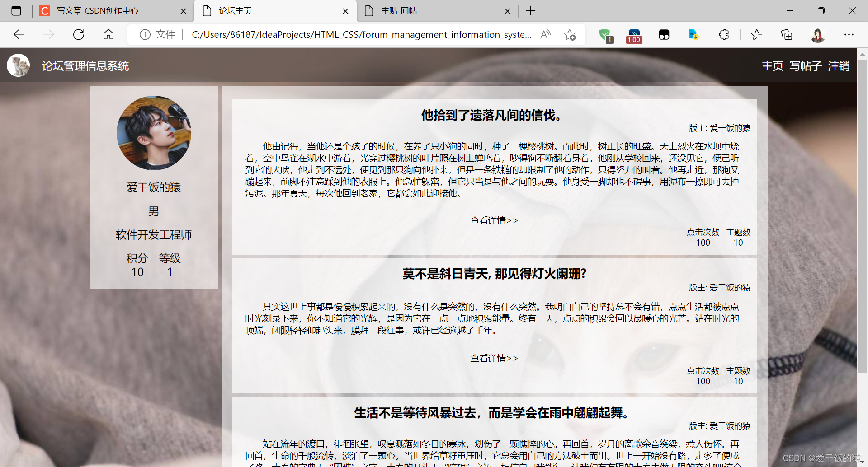
Task: Open the 1.00 speed extension icon
Action: [x=634, y=36]
